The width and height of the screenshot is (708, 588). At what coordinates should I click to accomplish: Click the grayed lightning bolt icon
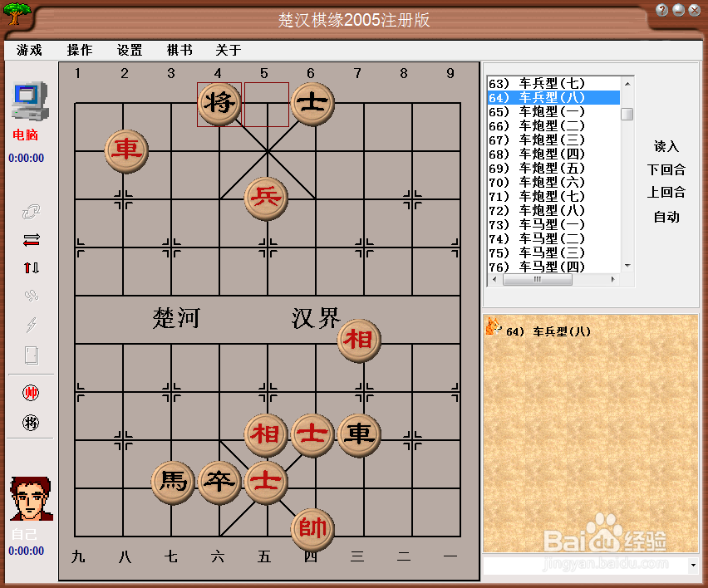(x=31, y=324)
